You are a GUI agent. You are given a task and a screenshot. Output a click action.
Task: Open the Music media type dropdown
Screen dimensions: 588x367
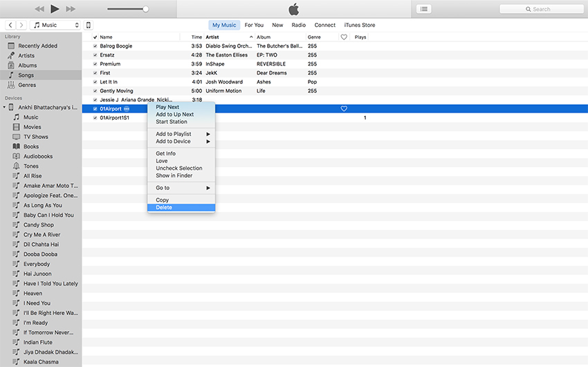[x=57, y=25]
